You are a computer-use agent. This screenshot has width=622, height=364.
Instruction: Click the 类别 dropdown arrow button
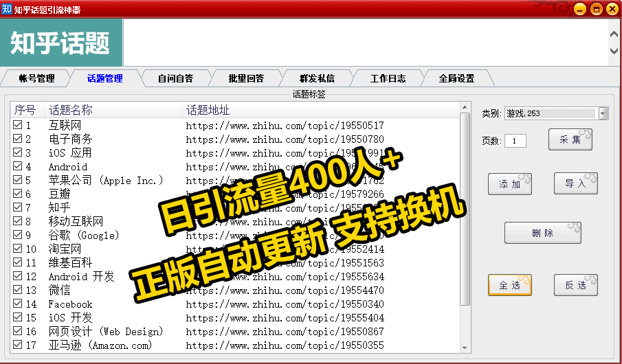point(603,113)
